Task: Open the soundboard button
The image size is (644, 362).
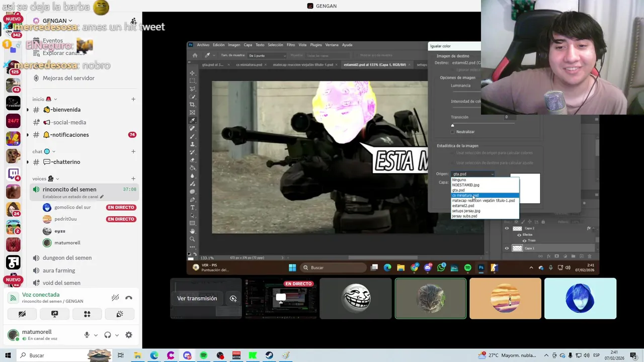Action: pos(120,314)
